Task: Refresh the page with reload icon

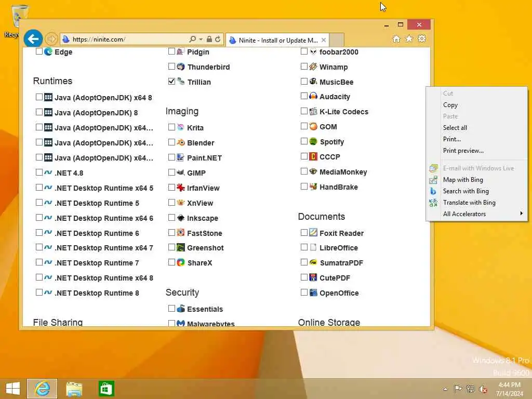Action: (x=218, y=39)
